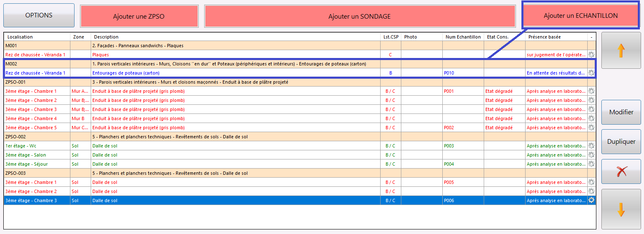Select '3ème étage - Chambre 5' location cell
This screenshot has height=234, width=644.
point(37,128)
